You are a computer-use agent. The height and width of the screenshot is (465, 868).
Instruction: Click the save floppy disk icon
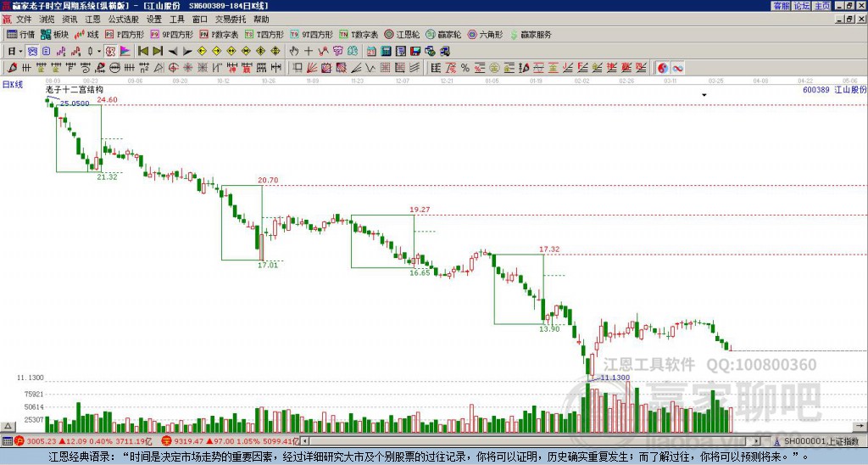(x=415, y=52)
